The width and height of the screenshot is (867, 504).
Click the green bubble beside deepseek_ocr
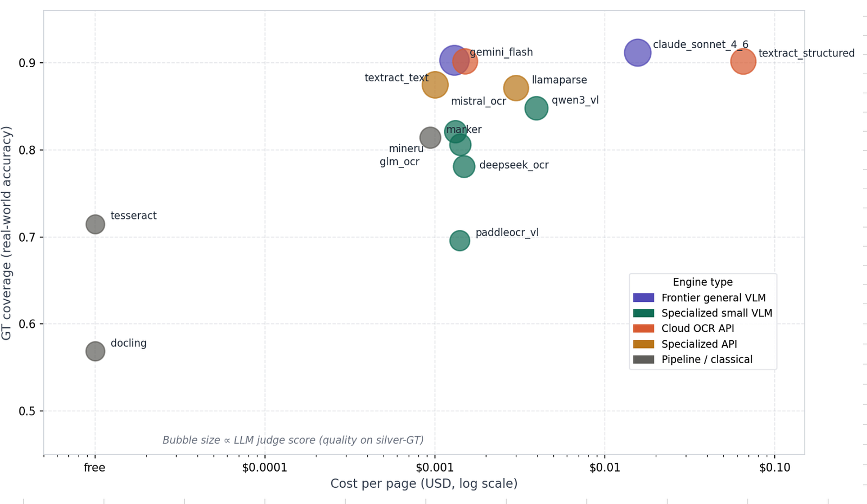[464, 166]
